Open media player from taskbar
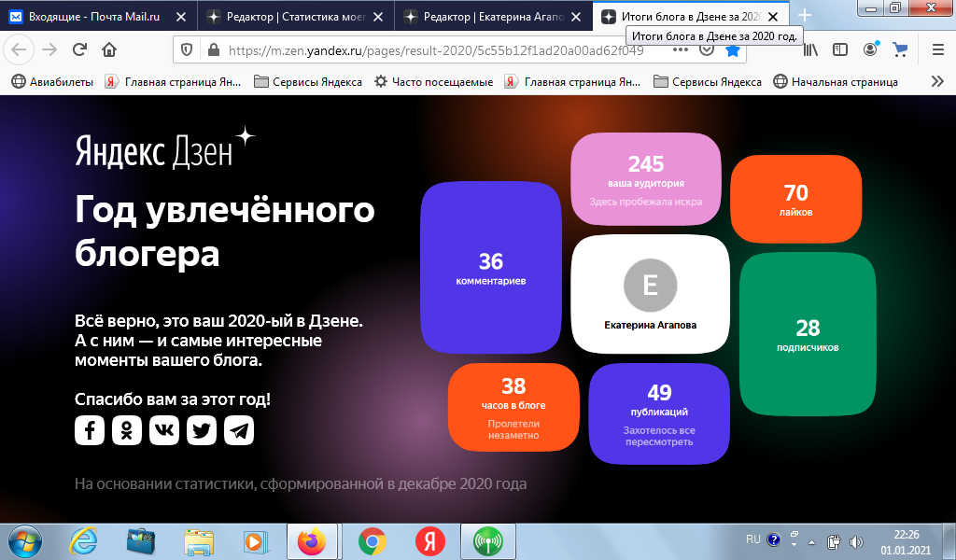This screenshot has width=956, height=560. point(255,541)
